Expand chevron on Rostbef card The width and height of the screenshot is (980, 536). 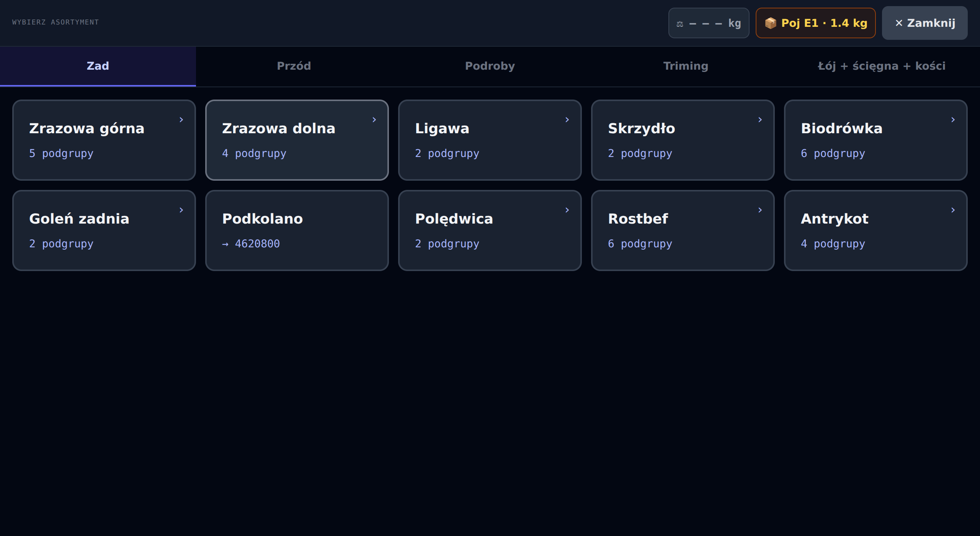click(760, 210)
